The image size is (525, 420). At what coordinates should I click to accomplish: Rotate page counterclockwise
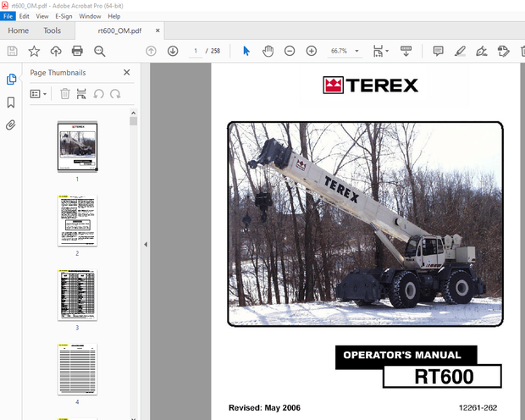(x=98, y=94)
